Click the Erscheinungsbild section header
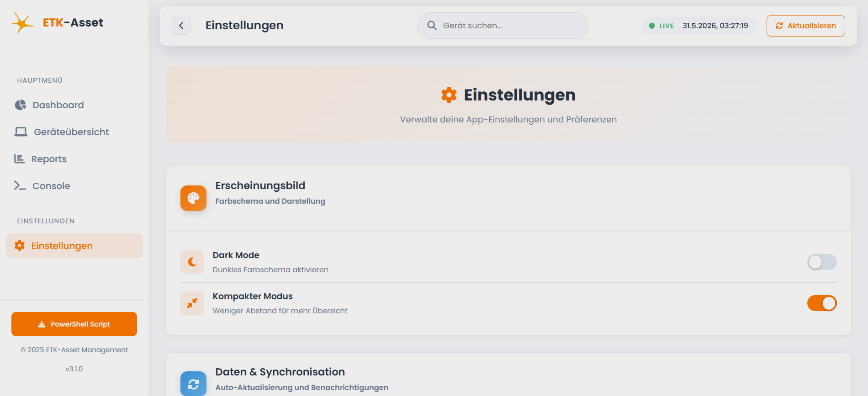Viewport: 868px width, 396px height. [x=508, y=198]
